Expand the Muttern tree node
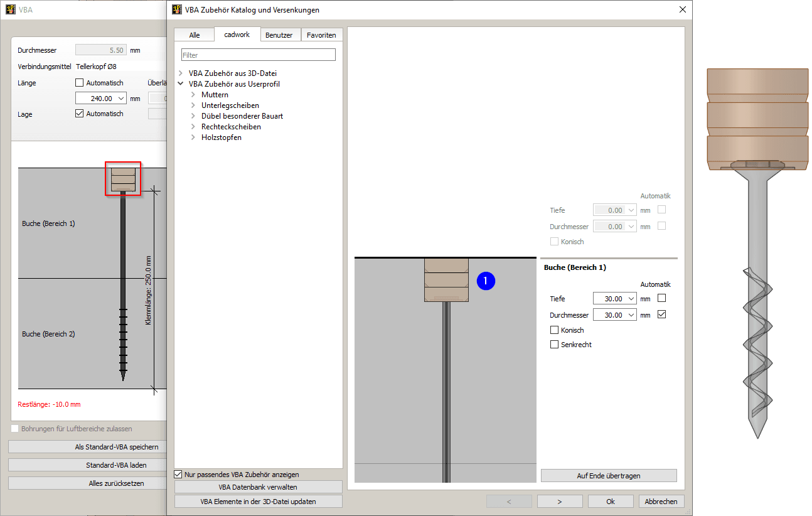The width and height of the screenshot is (812, 516). point(193,95)
